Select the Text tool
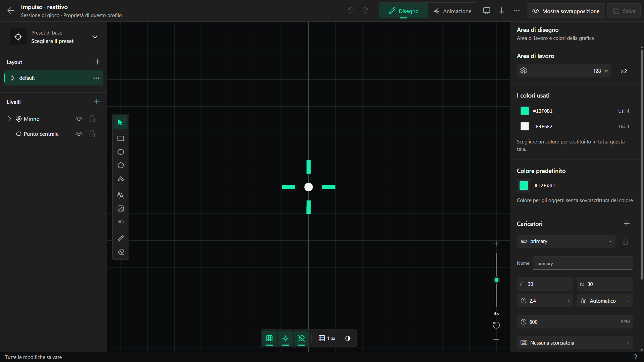This screenshot has height=362, width=644. pyautogui.click(x=121, y=195)
